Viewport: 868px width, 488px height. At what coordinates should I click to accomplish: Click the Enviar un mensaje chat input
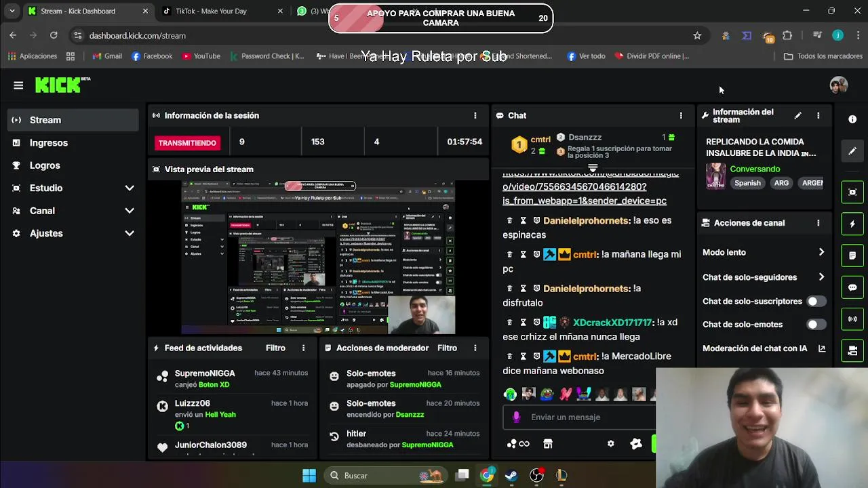(579, 418)
